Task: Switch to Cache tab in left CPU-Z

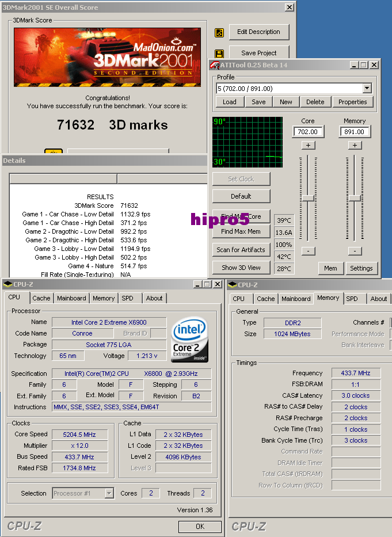Action: pos(41,298)
